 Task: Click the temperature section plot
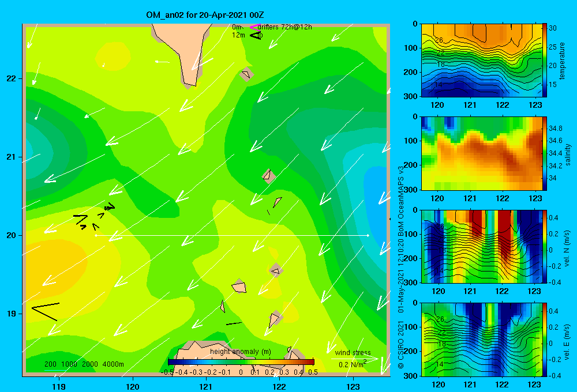[x=481, y=61]
